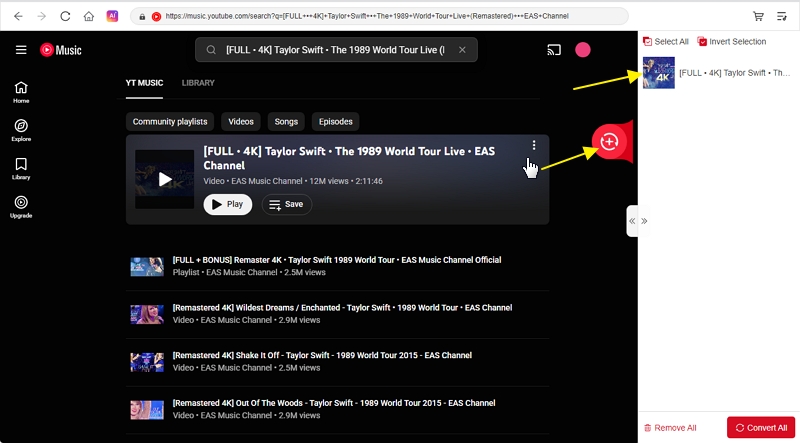Filter results by Songs chip
Image resolution: width=800 pixels, height=443 pixels.
pyautogui.click(x=286, y=121)
